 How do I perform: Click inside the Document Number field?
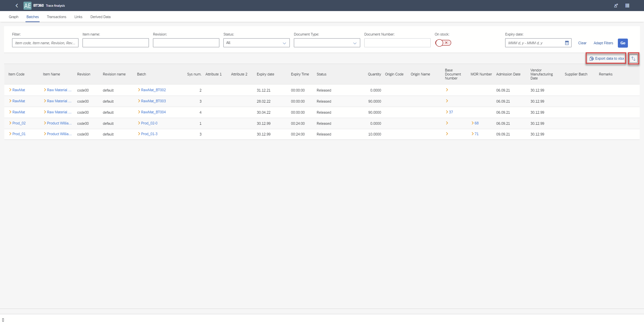point(397,43)
